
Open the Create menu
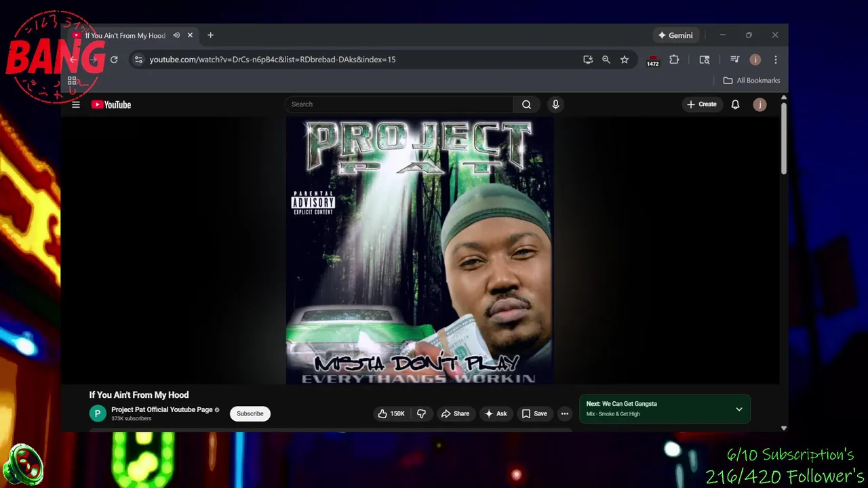[702, 104]
